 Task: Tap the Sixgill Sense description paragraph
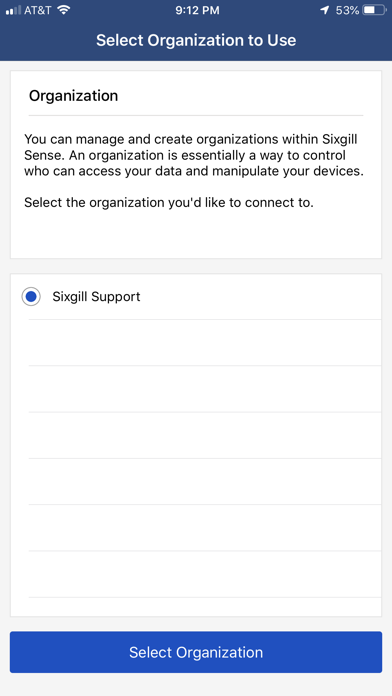pyautogui.click(x=194, y=155)
